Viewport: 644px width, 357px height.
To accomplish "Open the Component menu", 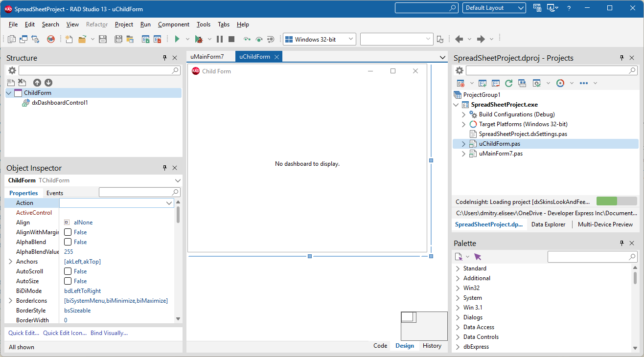I will point(174,24).
